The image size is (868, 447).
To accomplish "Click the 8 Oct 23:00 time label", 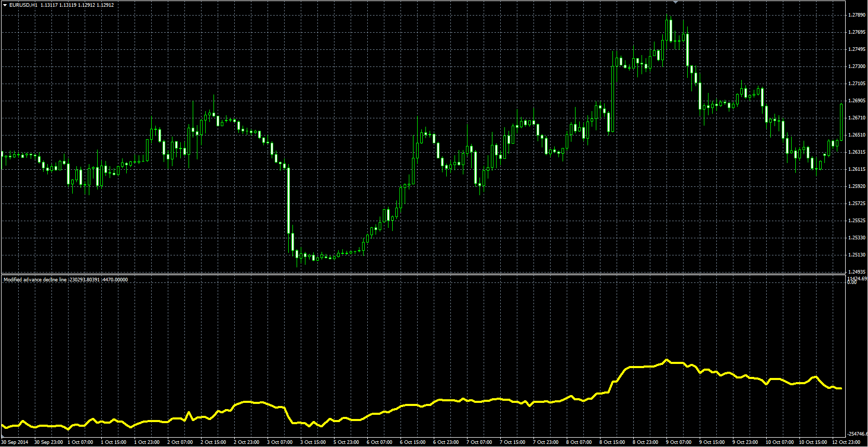I will click(x=646, y=442).
